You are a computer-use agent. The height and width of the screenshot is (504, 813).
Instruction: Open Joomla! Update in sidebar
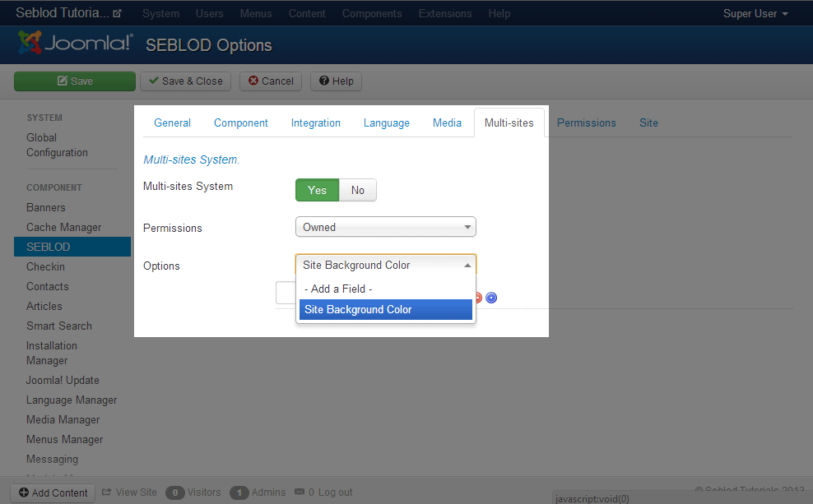pos(63,380)
